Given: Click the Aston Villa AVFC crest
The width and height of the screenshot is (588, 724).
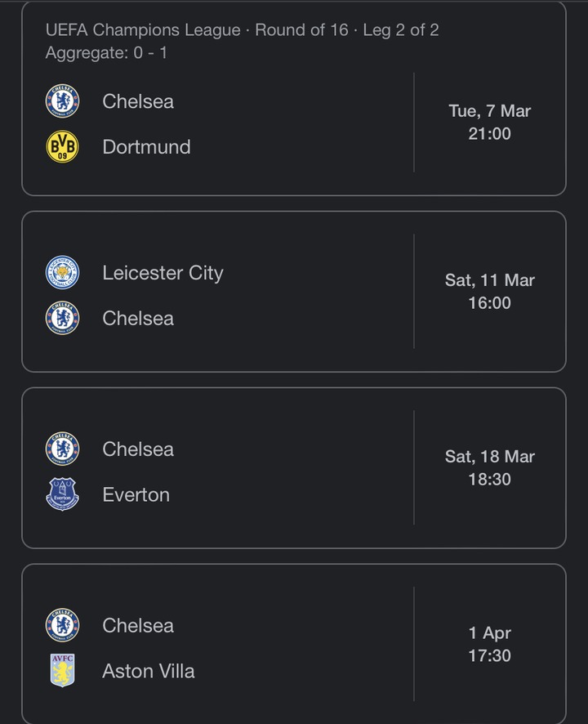Looking at the screenshot, I should [62, 670].
